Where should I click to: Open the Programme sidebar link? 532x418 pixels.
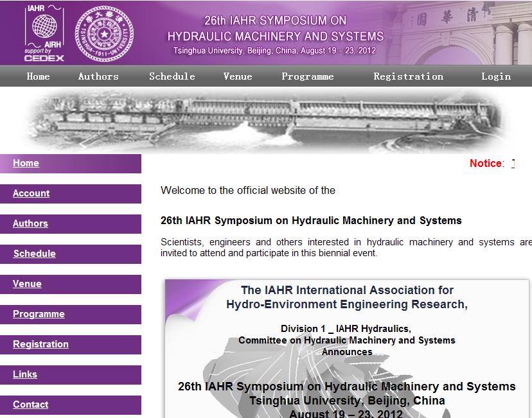click(39, 314)
